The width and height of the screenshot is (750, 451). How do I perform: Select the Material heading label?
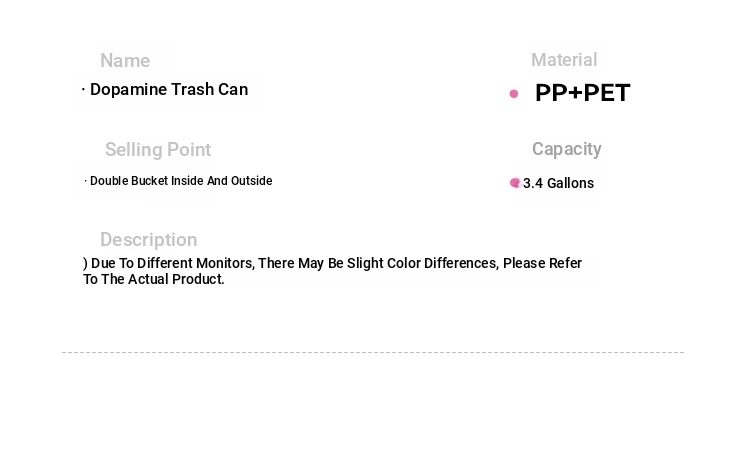[x=564, y=60]
